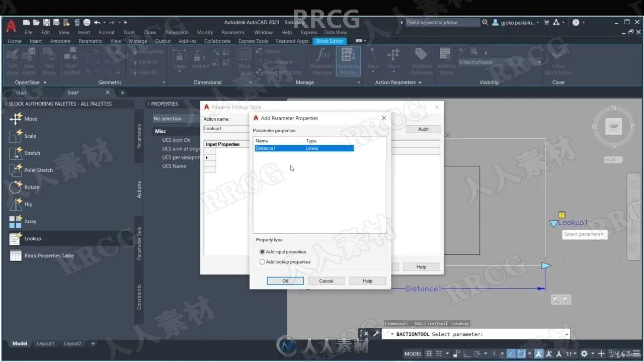The width and height of the screenshot is (644, 362).
Task: Click the search magnifier icon
Action: click(x=485, y=23)
